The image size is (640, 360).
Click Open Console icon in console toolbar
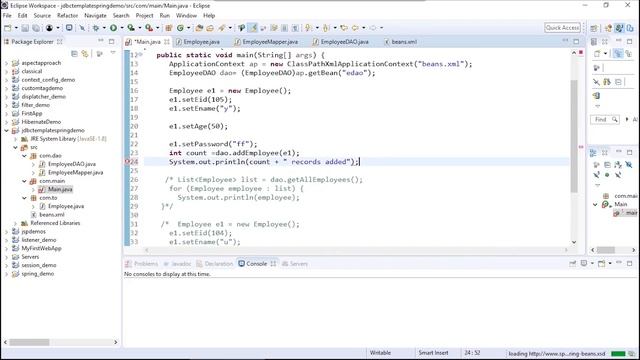[602, 264]
